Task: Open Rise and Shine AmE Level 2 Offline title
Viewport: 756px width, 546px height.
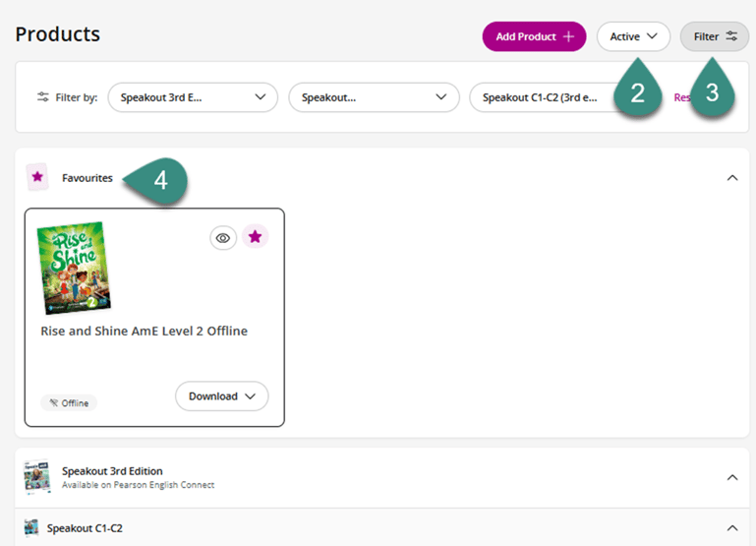Action: [144, 332]
